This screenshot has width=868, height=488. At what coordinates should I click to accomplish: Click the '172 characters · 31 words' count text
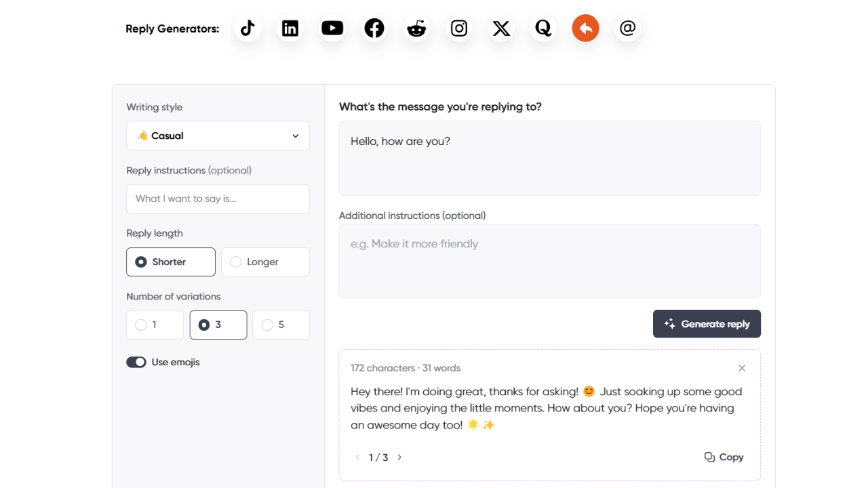[406, 368]
